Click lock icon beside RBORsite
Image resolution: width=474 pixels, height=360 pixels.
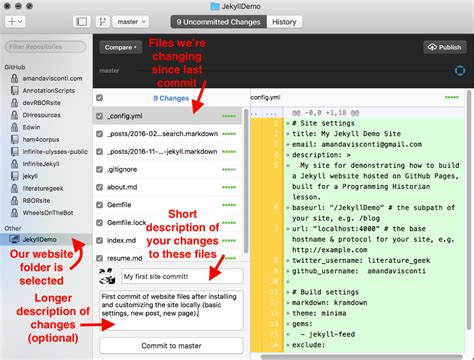click(x=14, y=200)
